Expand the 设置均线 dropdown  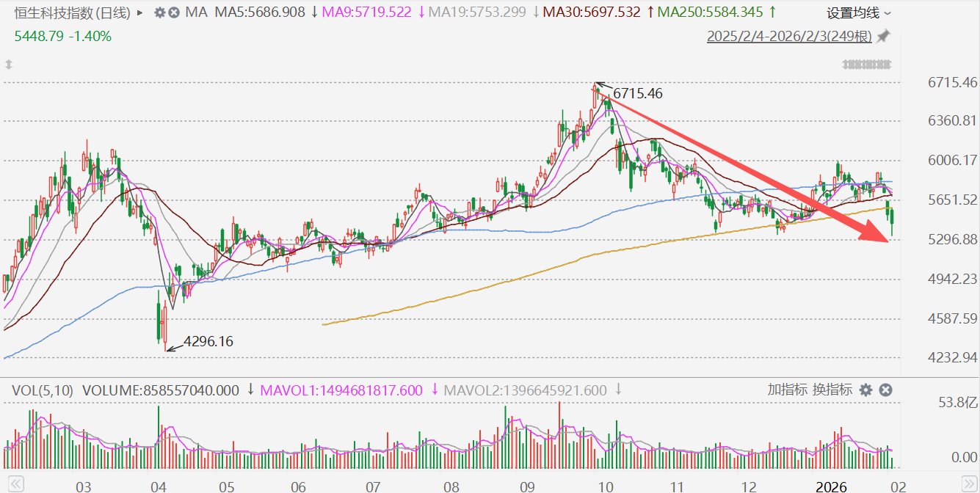[x=859, y=13]
